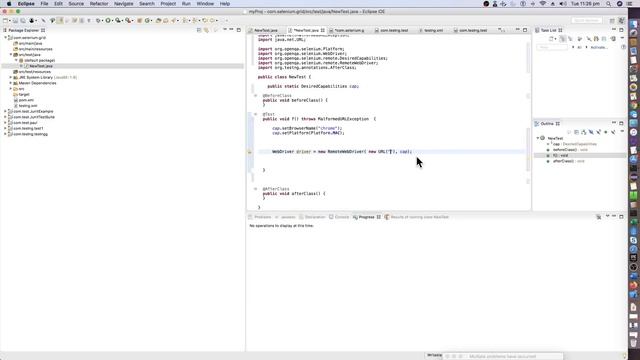Collapse the (default package) node

pyautogui.click(x=17, y=60)
